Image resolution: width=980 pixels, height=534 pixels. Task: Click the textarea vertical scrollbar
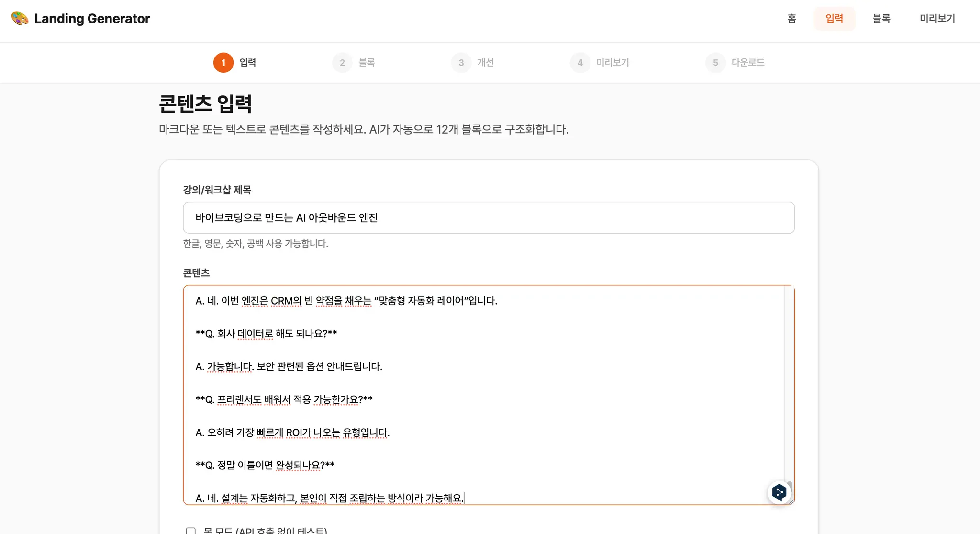(x=789, y=395)
